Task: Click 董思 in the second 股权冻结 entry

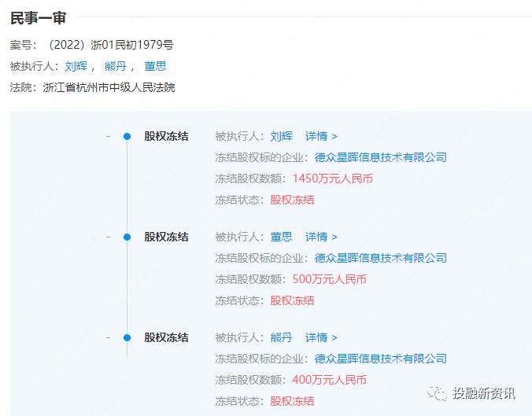Action: point(281,237)
